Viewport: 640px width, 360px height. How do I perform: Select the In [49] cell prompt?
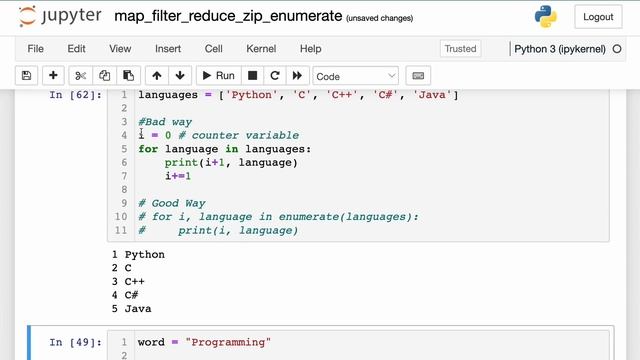(x=76, y=342)
